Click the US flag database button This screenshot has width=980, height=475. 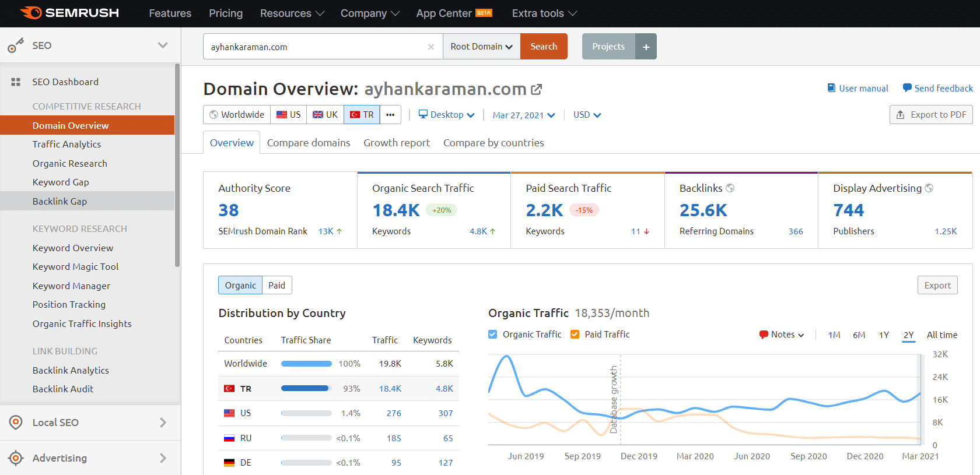click(x=288, y=115)
